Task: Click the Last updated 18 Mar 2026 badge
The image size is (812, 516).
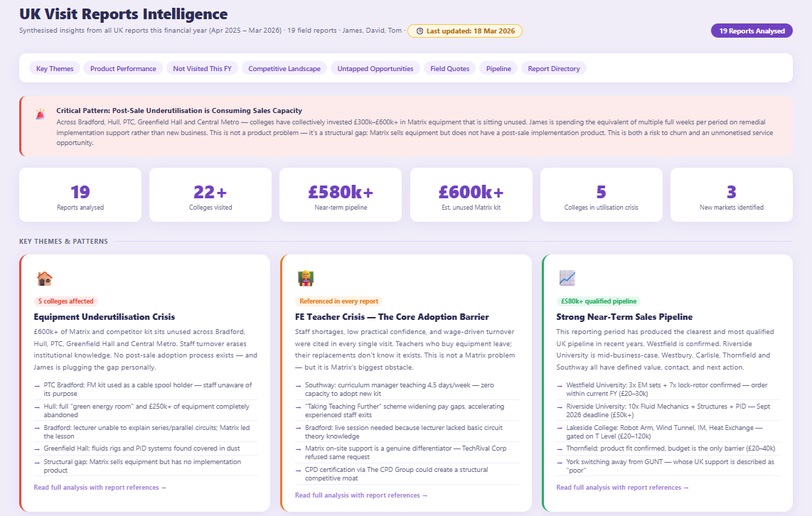Action: pyautogui.click(x=464, y=31)
